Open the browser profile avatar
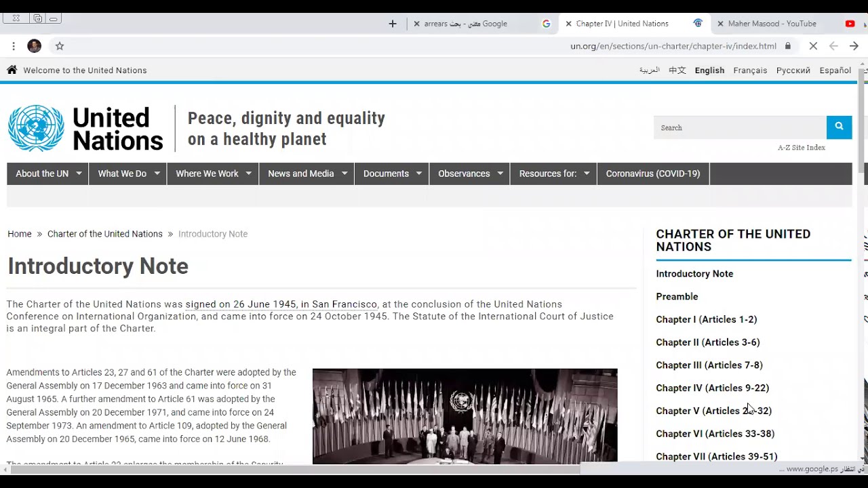Screen dimensions: 868x488 (35, 46)
